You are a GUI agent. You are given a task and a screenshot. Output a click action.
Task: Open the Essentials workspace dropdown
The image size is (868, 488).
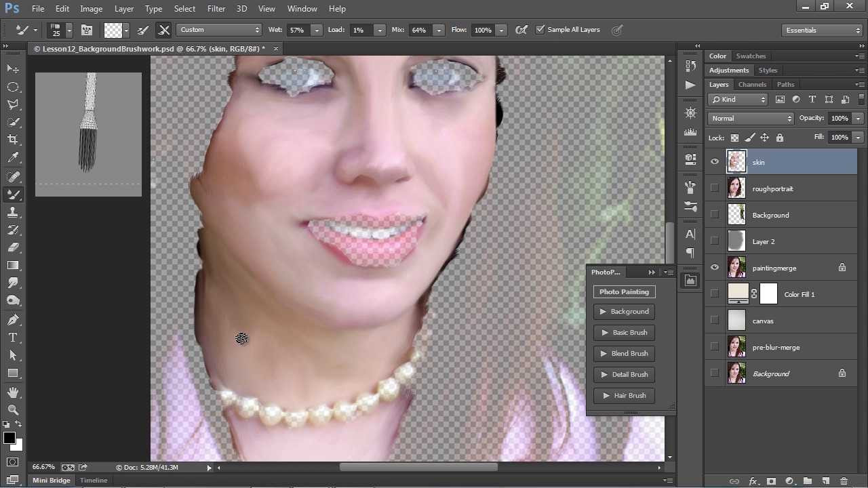(x=821, y=30)
